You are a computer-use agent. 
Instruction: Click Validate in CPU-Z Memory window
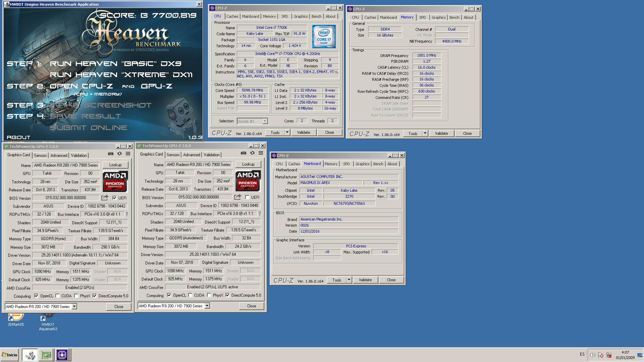[441, 134]
